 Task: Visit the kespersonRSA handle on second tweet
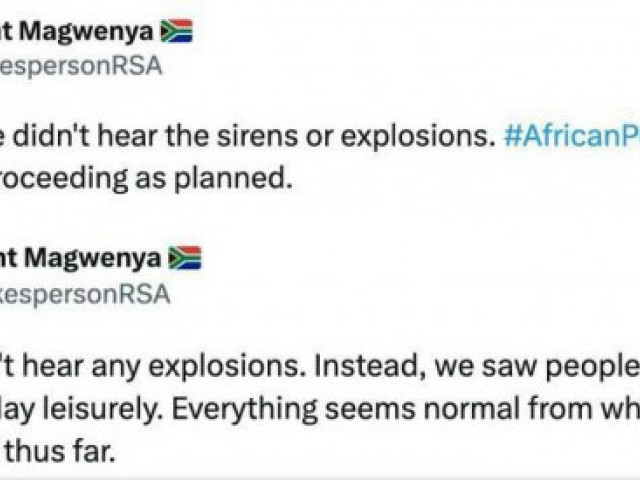coord(85,294)
